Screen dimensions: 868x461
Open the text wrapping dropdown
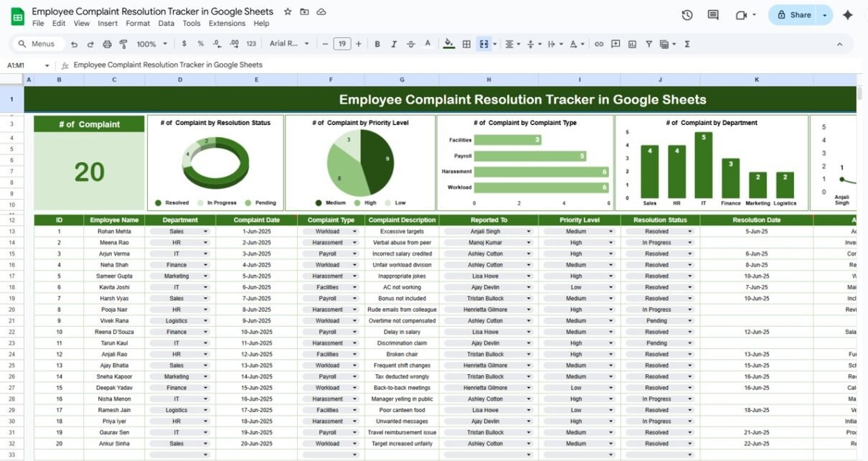(554, 44)
